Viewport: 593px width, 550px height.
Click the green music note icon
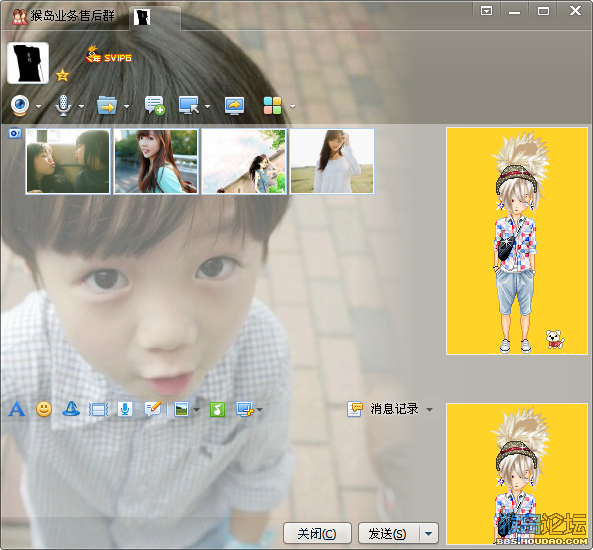[x=217, y=409]
